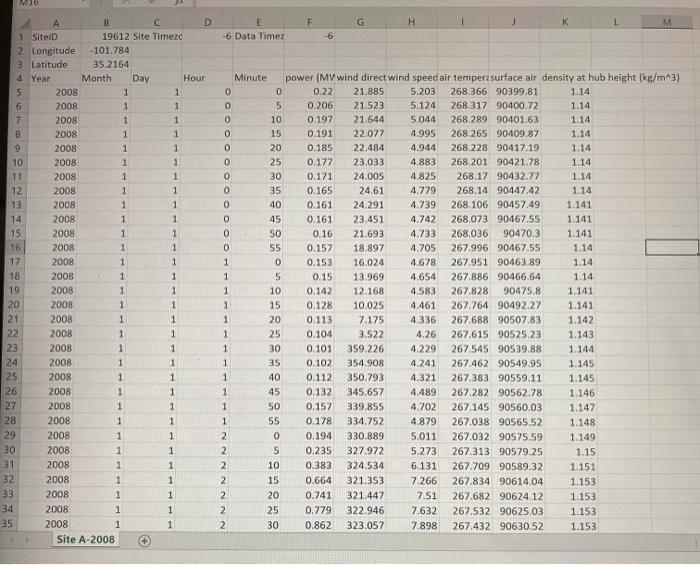Click the surface air pressure header cell
The width and height of the screenshot is (700, 565).
point(515,78)
